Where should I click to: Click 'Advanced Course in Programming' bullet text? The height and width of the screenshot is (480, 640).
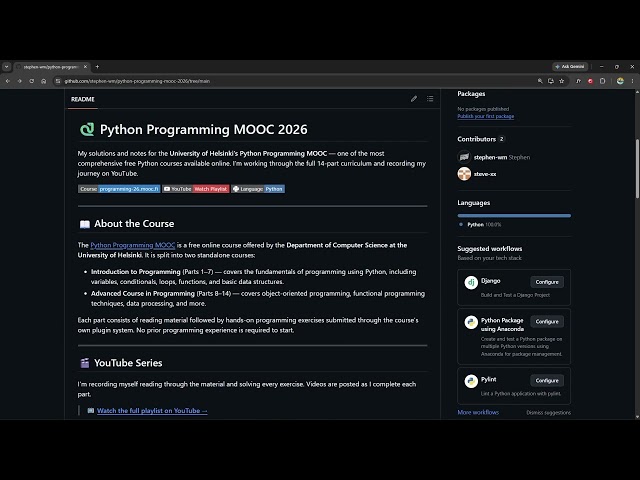[143, 293]
